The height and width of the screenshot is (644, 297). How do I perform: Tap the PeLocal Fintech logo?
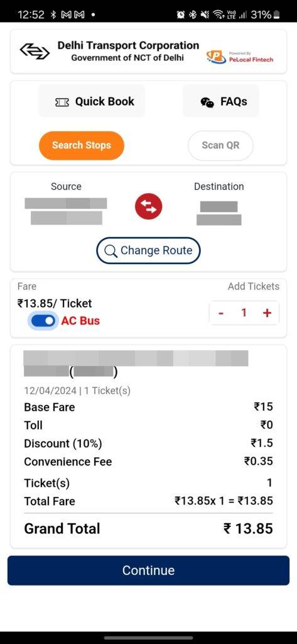point(240,57)
